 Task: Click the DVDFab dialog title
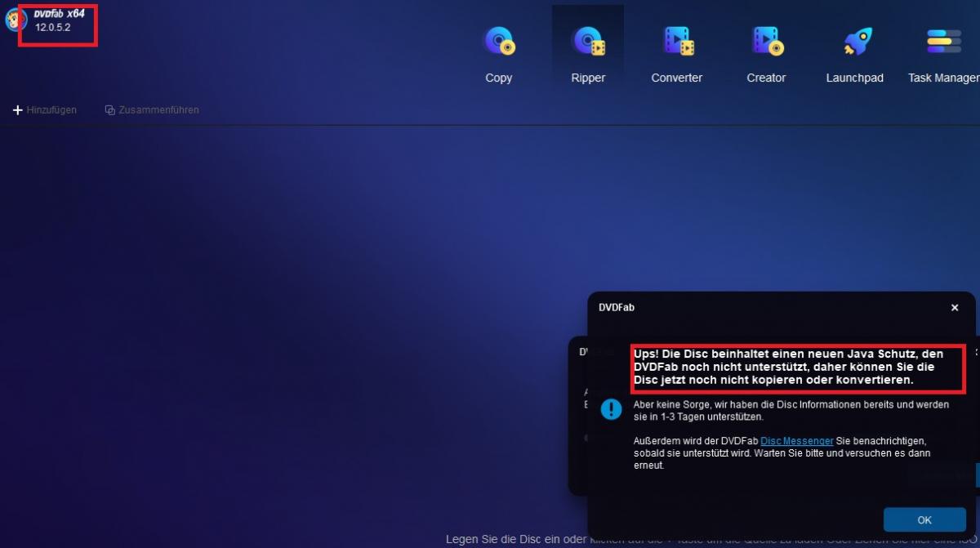coord(617,308)
